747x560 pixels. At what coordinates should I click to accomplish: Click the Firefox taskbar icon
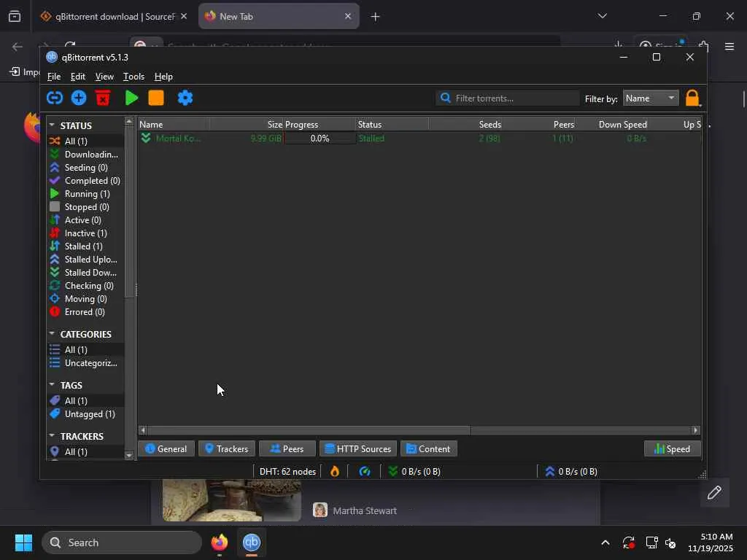point(219,542)
